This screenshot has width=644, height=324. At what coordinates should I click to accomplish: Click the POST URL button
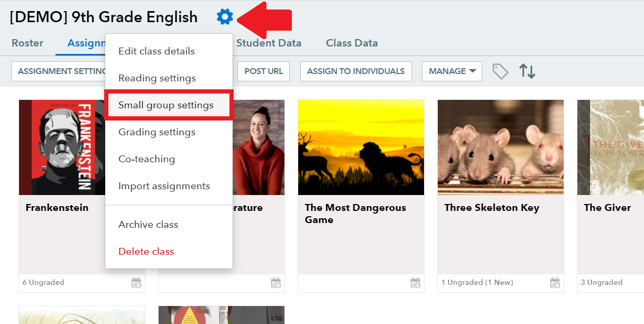tap(264, 71)
